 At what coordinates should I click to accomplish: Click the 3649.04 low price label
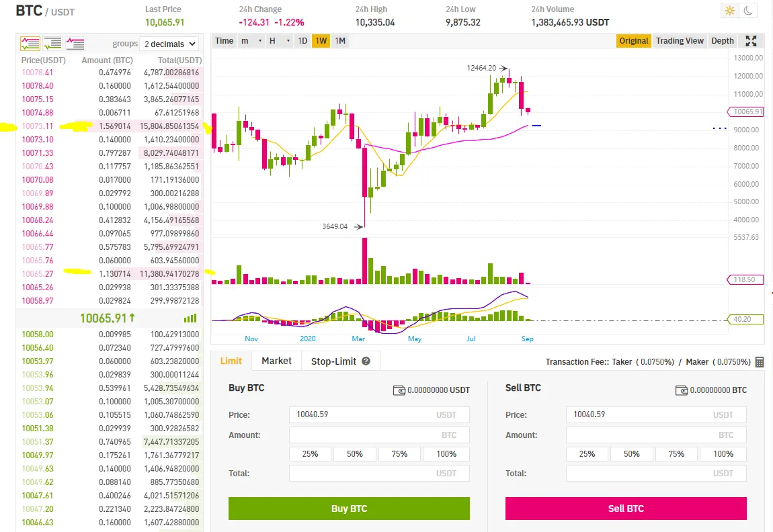[335, 226]
